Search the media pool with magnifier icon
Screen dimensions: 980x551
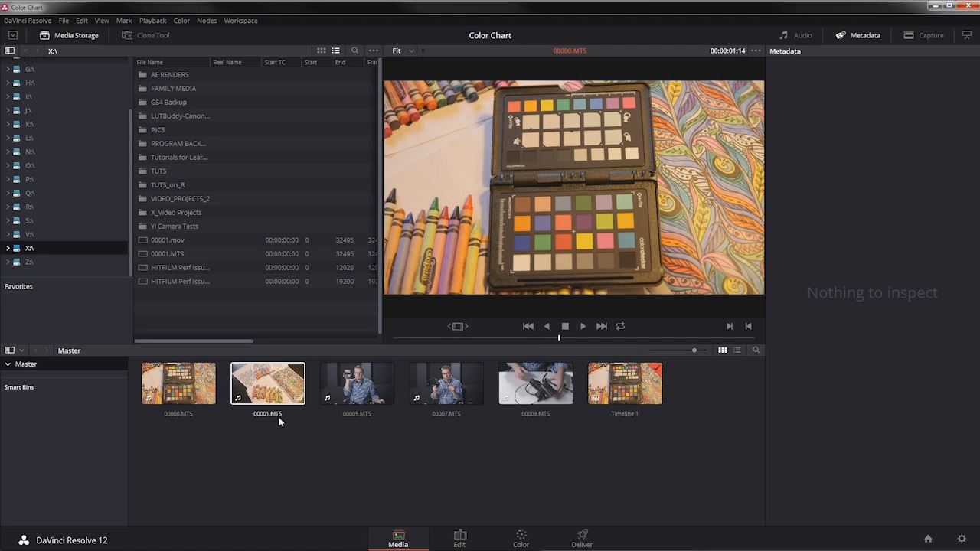(756, 350)
